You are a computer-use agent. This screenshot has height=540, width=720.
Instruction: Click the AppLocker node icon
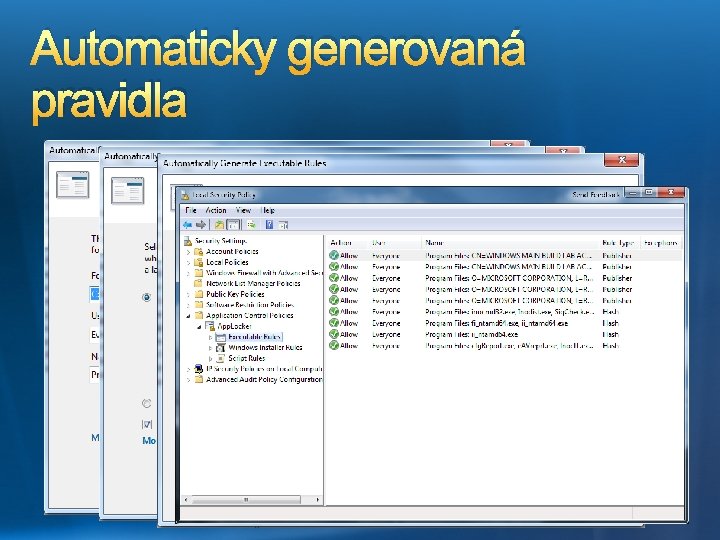point(210,326)
